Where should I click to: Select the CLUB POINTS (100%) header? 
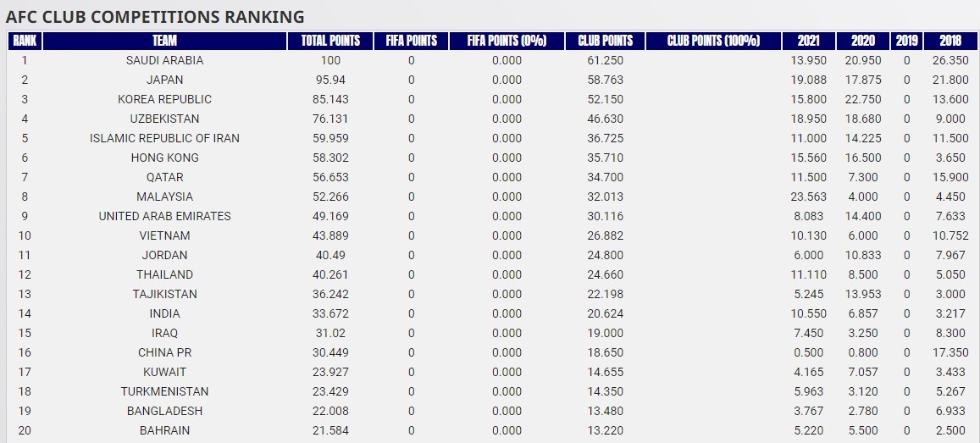(713, 41)
